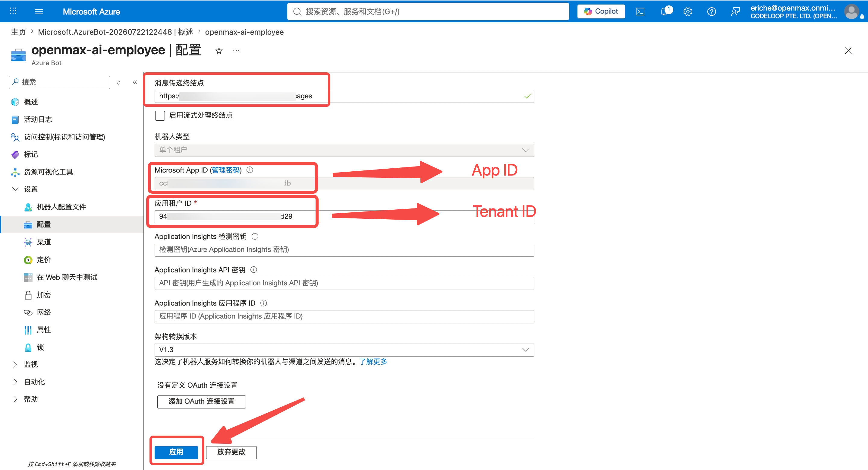Open the Azure apps grid launcher
868x470 pixels.
[13, 11]
